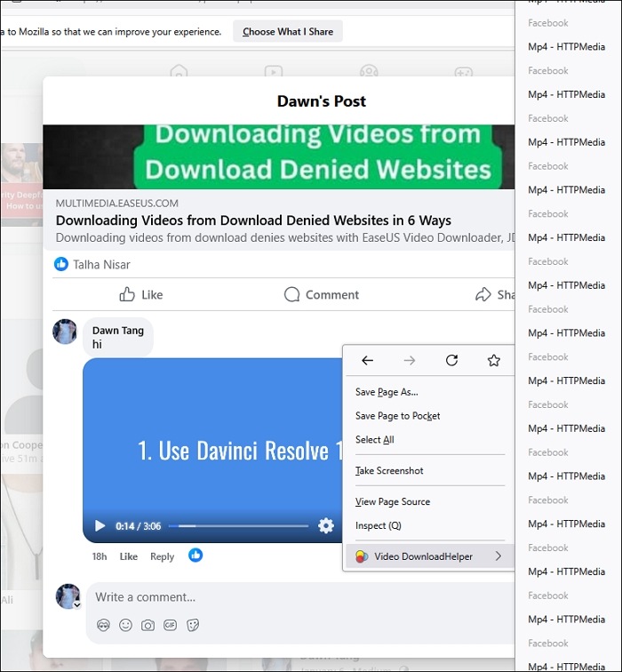Viewport: 622px width, 672px height.
Task: Open GIF picker in comment box
Action: coord(170,625)
